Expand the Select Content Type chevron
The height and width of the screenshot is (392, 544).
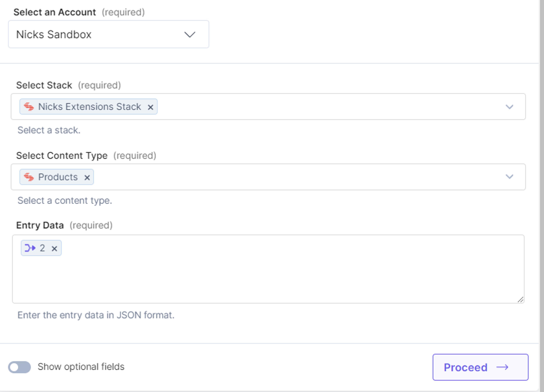tap(509, 177)
